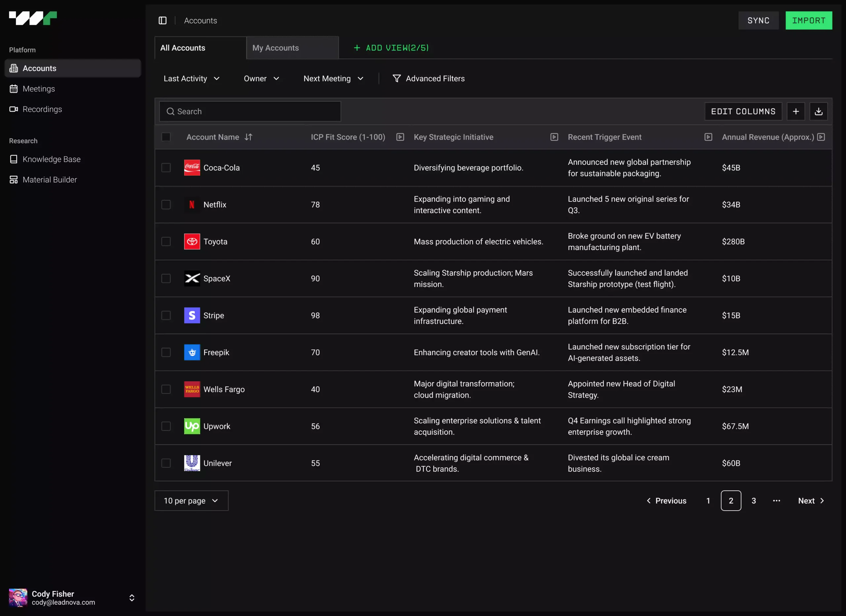This screenshot has height=616, width=846.
Task: Click the green IMPORT button
Action: (809, 20)
